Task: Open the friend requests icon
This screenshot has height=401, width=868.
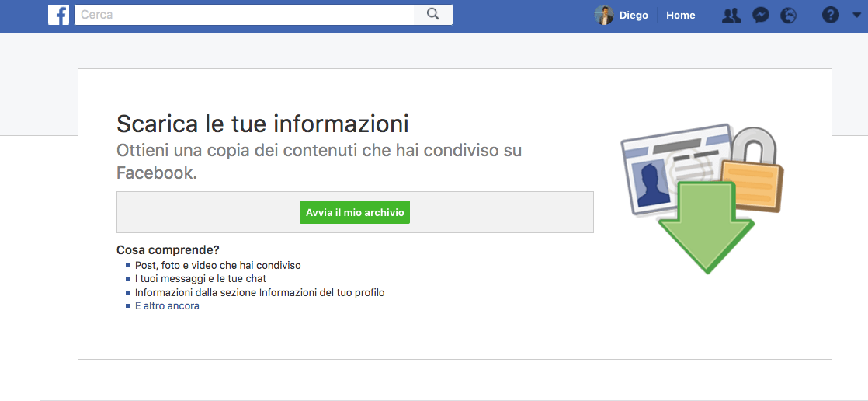Action: tap(731, 16)
